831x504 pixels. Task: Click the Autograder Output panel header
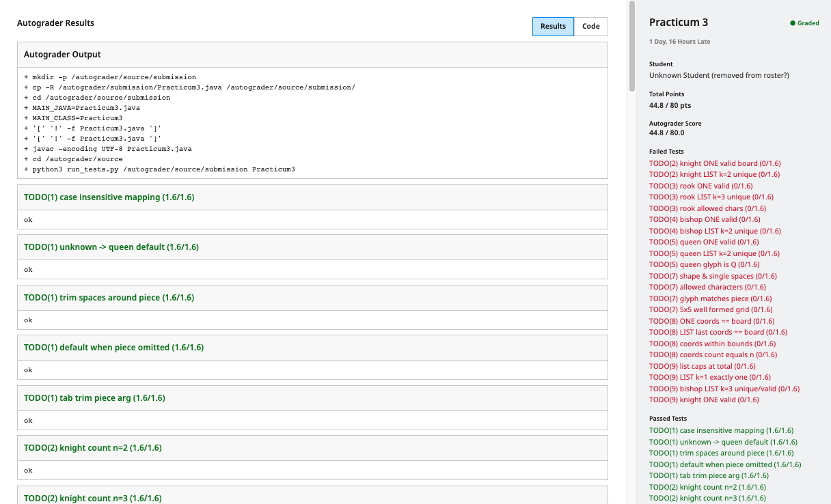[x=62, y=55]
